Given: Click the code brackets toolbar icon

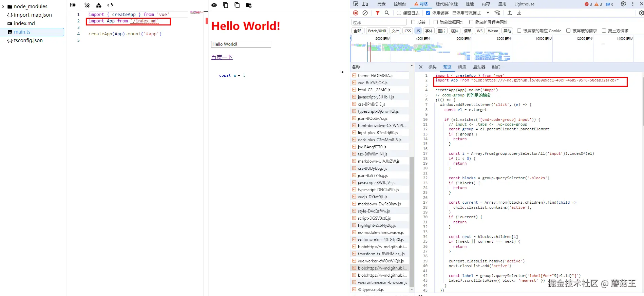Looking at the screenshot, I should click(110, 5).
